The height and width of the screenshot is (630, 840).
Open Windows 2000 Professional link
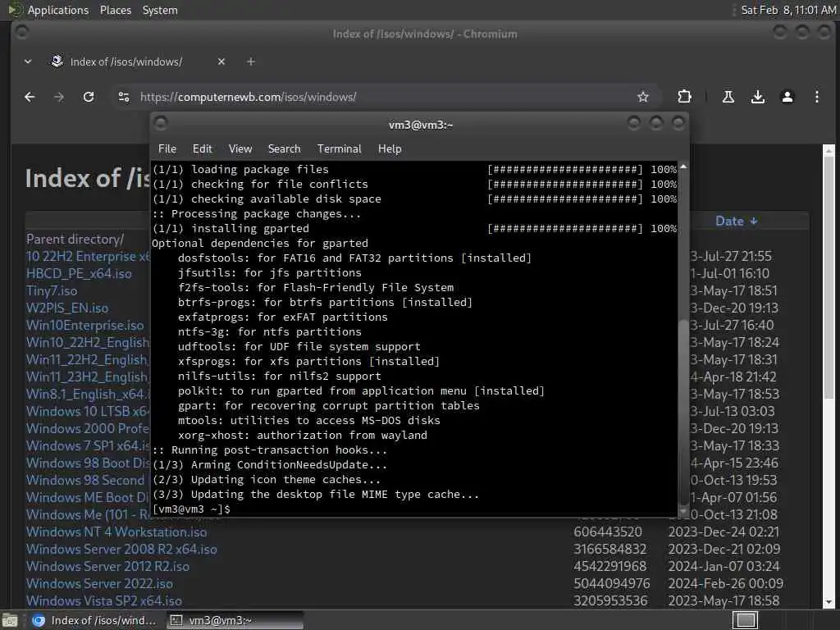point(88,428)
